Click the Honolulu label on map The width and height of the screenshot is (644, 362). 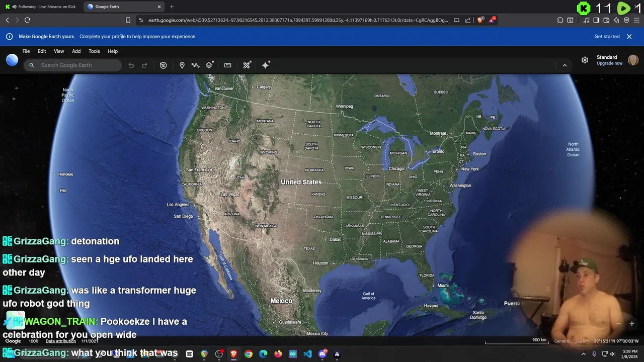65,174
